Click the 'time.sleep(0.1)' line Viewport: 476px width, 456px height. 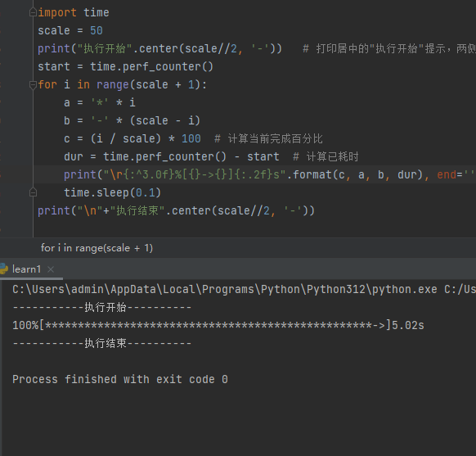click(112, 192)
